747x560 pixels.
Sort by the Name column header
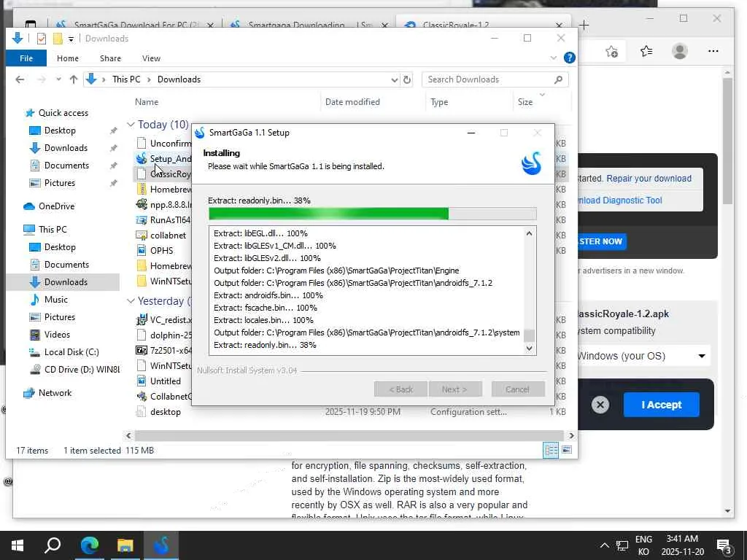146,102
